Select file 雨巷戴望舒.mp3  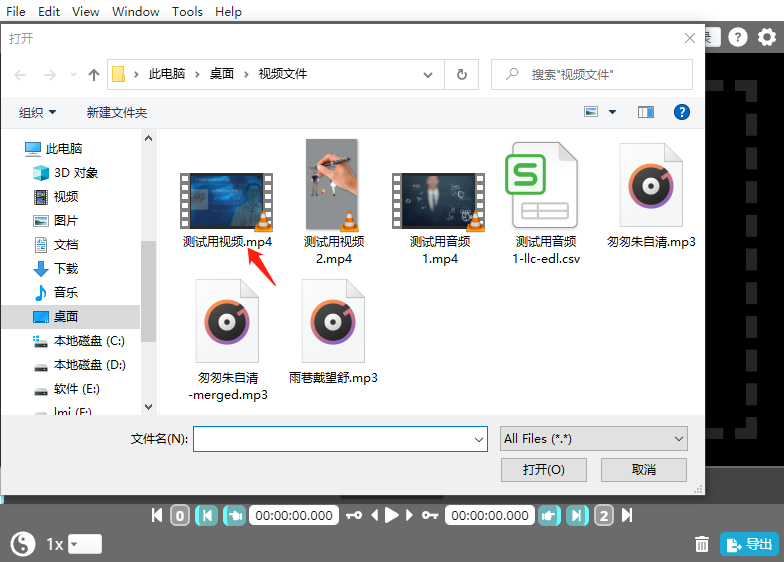333,332
